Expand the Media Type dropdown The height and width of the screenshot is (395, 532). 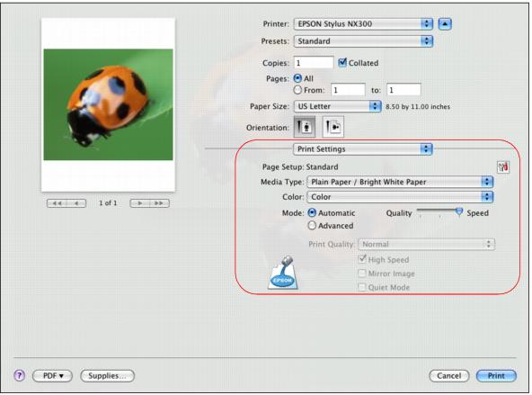400,182
